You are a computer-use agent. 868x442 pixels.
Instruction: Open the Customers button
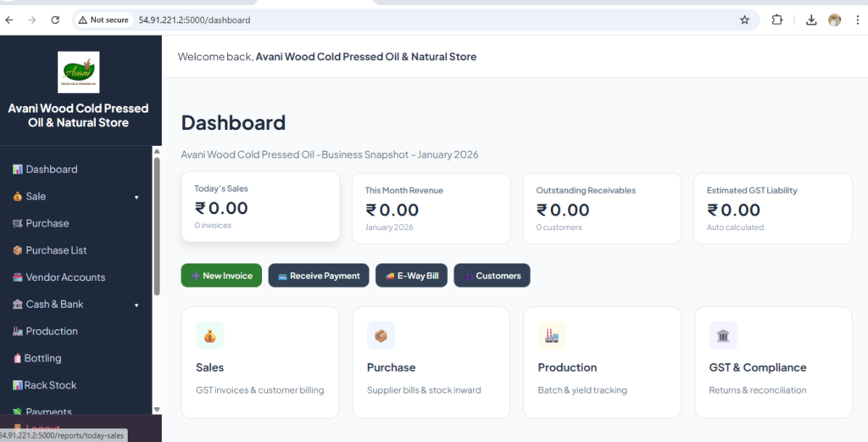(x=492, y=275)
